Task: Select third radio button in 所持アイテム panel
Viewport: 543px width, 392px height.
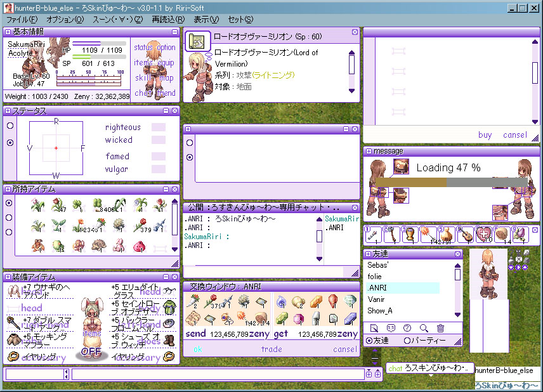Action: (9, 232)
